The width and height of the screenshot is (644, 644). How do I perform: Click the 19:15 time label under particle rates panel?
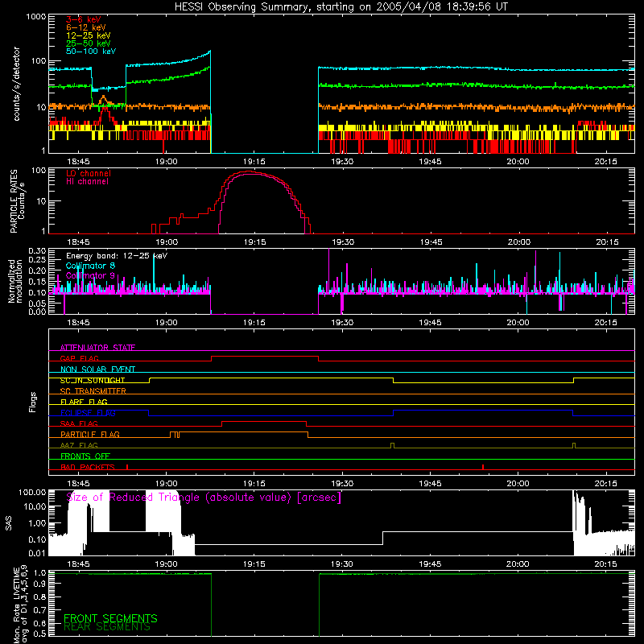pyautogui.click(x=254, y=242)
